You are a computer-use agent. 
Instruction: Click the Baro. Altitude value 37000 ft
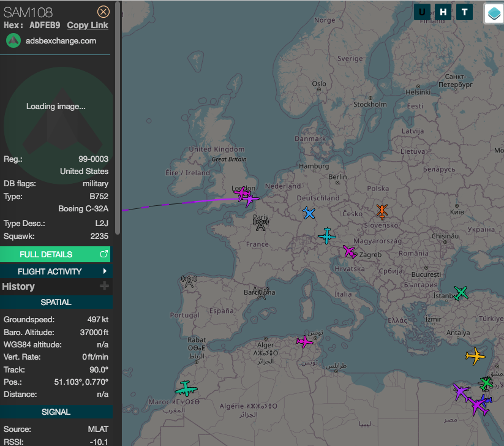94,332
